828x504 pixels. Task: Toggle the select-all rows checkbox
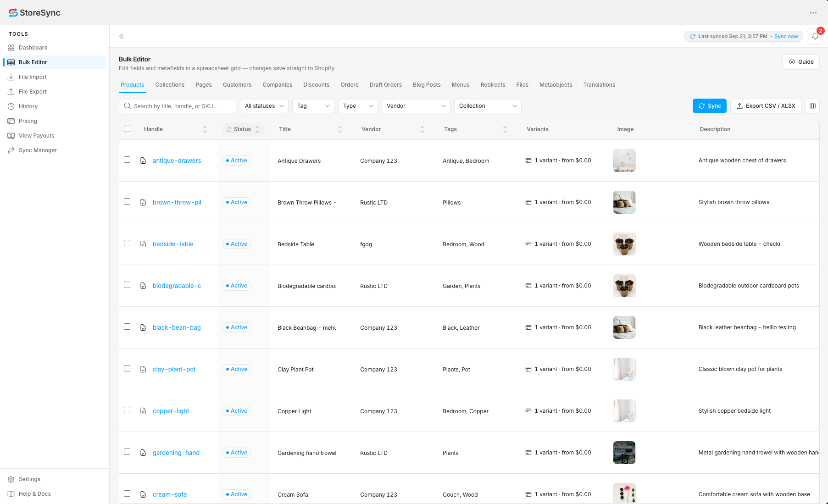pyautogui.click(x=127, y=129)
